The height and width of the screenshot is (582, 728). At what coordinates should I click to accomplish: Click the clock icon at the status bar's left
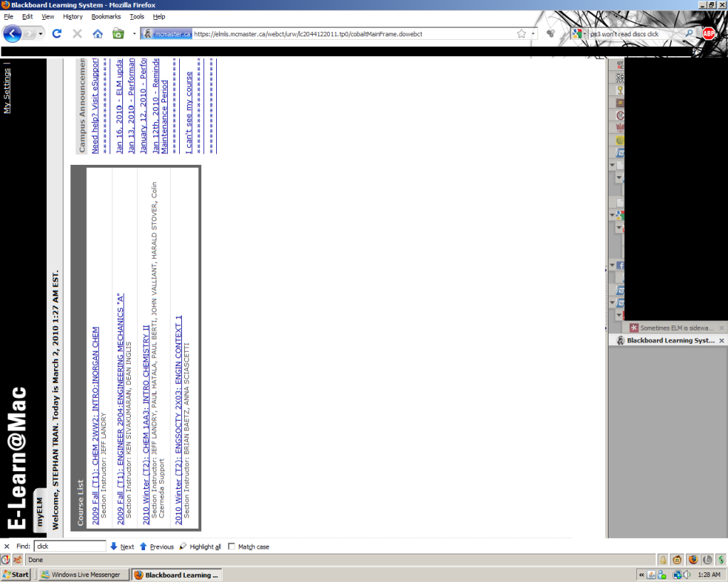click(6, 560)
